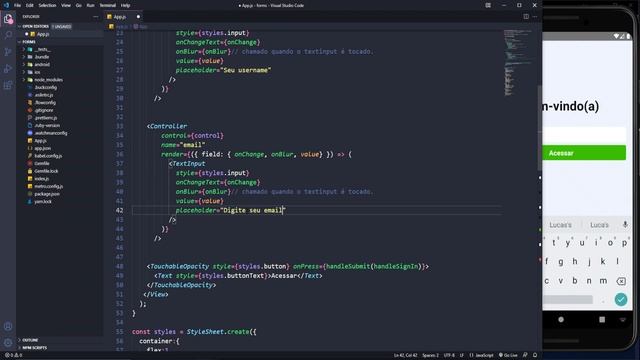Screen dimensions: 640x360
Task: Tap the first Lucas's keyboard suggestion
Action: 560,225
